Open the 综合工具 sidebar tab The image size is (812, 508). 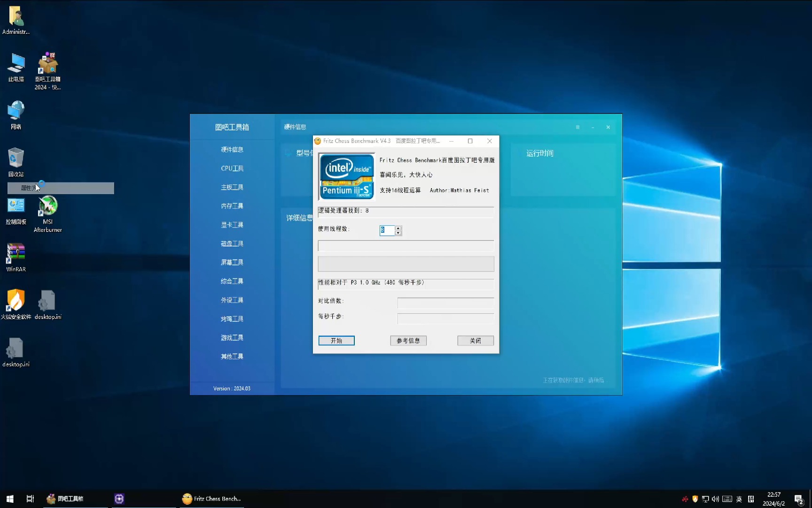coord(232,281)
